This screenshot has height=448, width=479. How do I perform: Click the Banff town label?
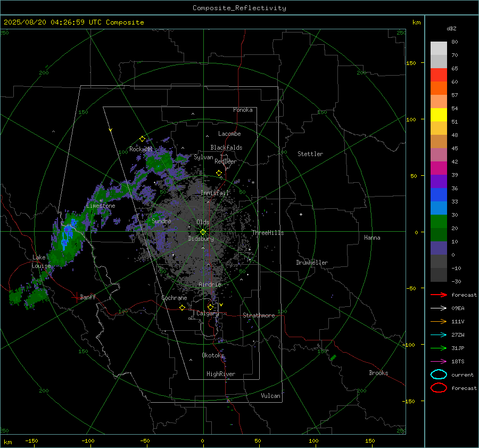point(88,297)
